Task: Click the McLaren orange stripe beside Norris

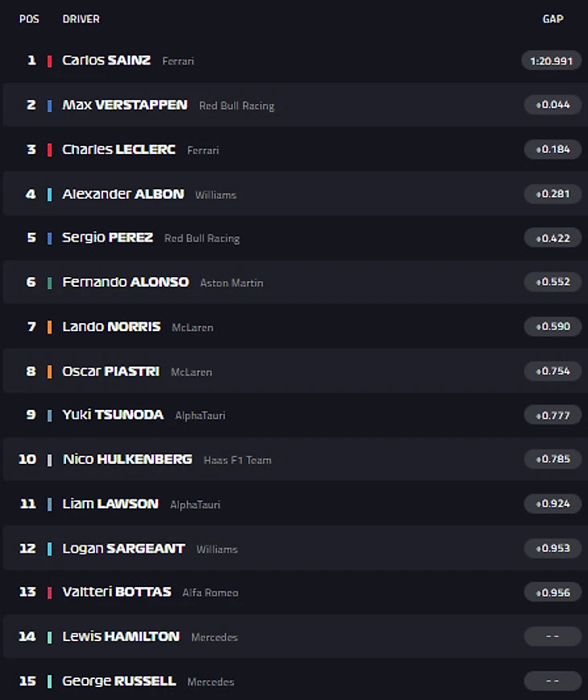Action: pos(50,327)
